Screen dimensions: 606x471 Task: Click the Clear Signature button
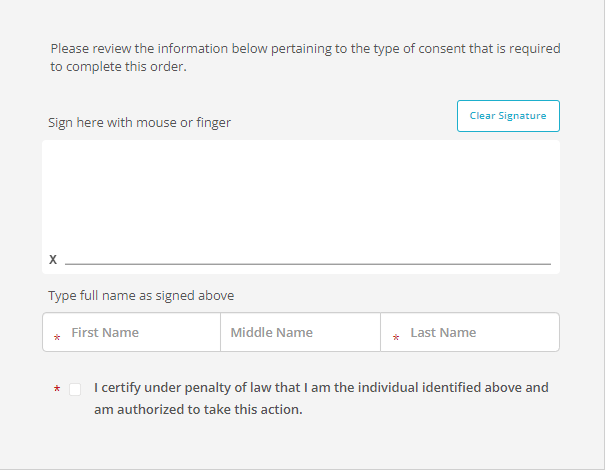coord(508,116)
